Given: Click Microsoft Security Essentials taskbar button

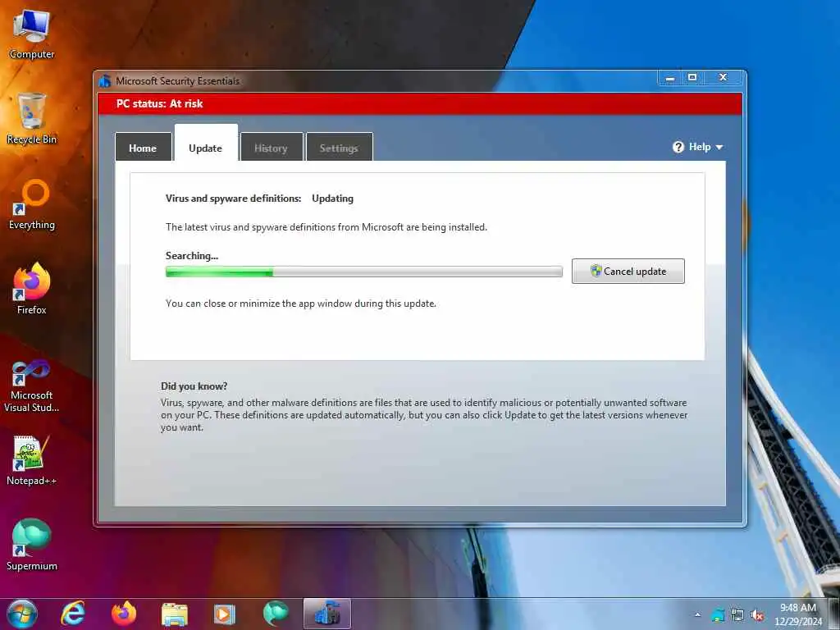Looking at the screenshot, I should coord(326,614).
